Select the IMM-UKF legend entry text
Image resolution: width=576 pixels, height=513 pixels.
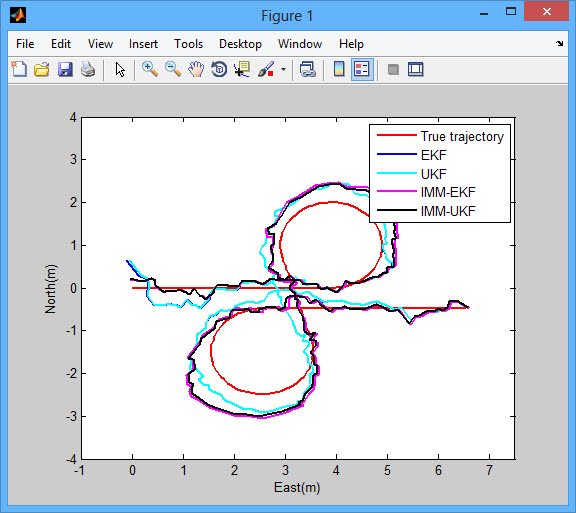coord(448,211)
